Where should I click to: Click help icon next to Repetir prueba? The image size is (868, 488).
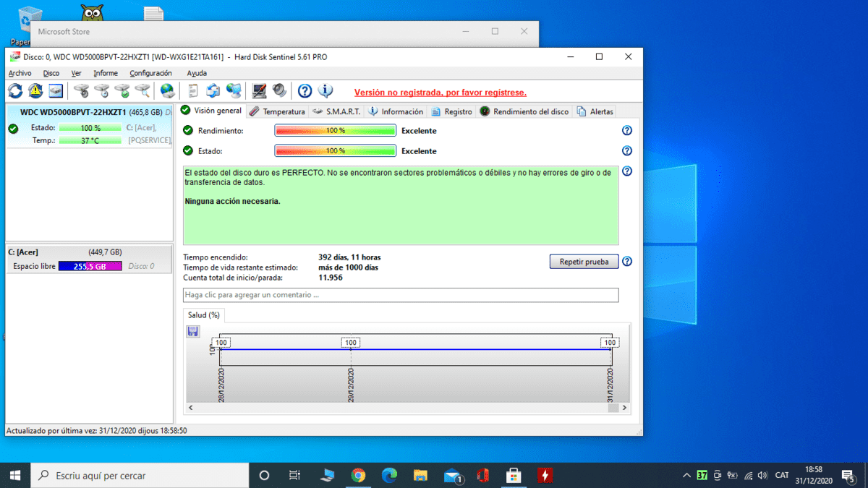[x=627, y=262]
